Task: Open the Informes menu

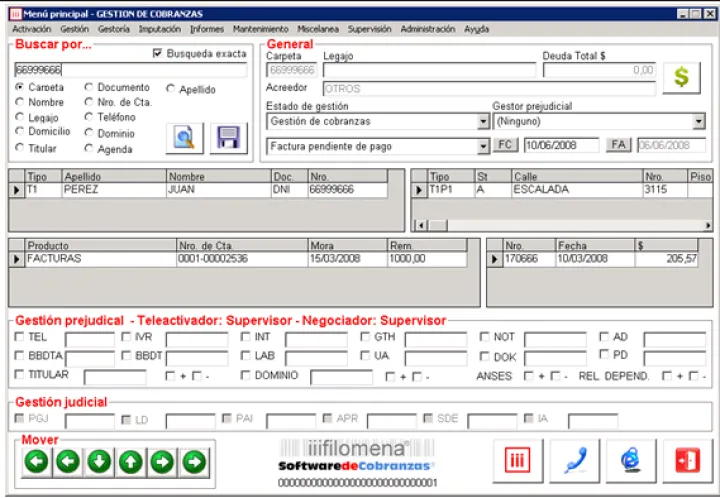Action: click(208, 30)
